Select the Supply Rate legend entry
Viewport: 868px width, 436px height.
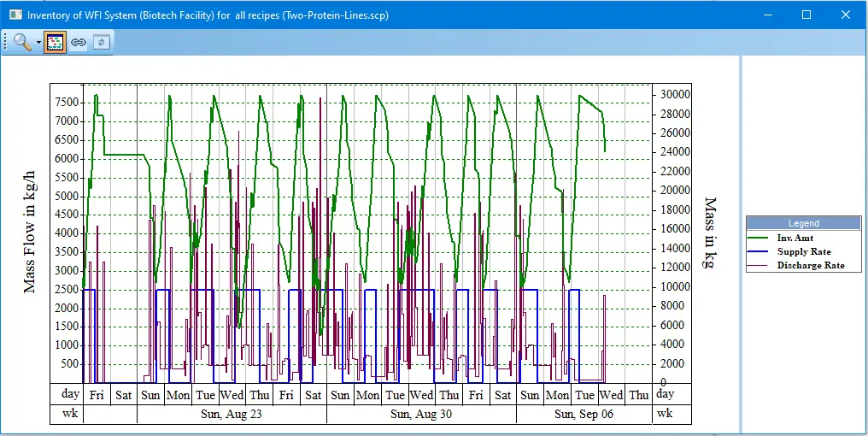point(803,251)
